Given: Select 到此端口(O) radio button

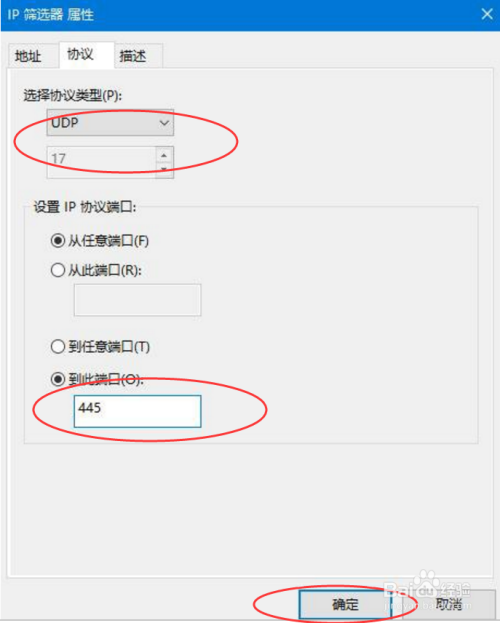Looking at the screenshot, I should tap(58, 379).
